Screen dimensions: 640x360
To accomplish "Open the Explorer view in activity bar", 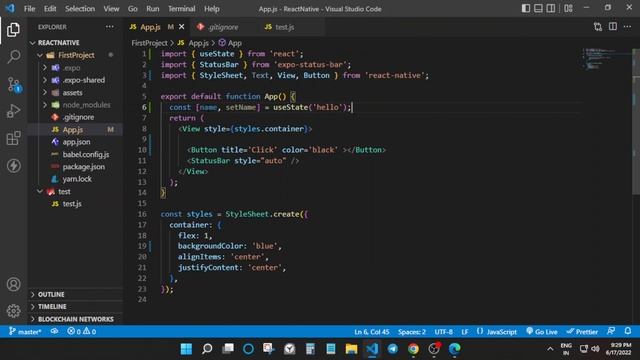I will pyautogui.click(x=13, y=30).
